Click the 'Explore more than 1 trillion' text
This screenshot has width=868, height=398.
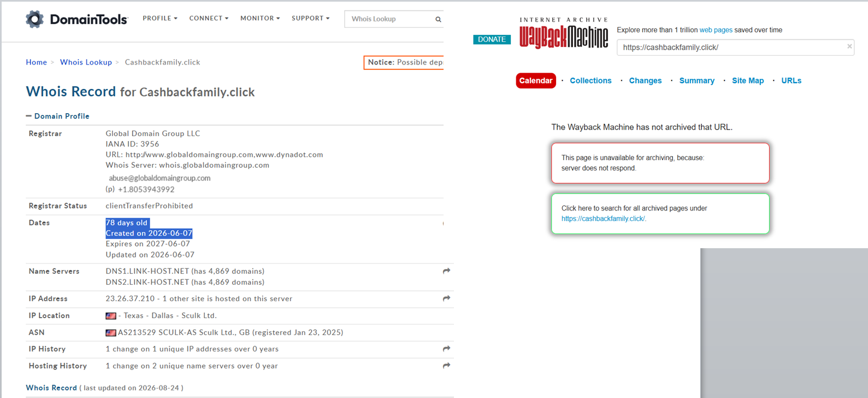(657, 30)
